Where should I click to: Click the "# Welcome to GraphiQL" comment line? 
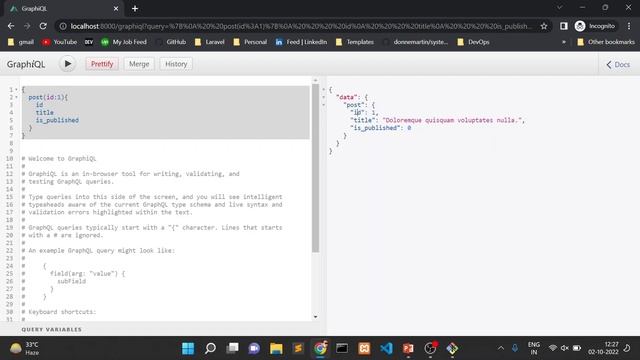(x=59, y=159)
